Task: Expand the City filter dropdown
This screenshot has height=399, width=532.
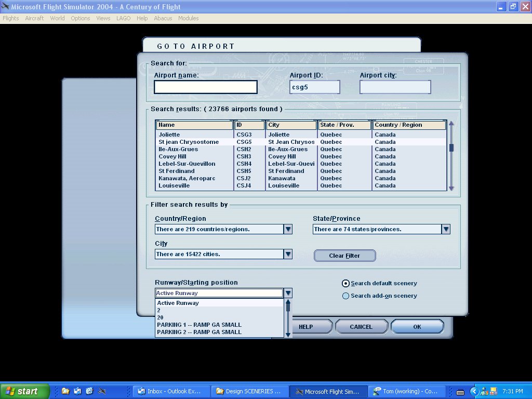Action: [x=288, y=254]
